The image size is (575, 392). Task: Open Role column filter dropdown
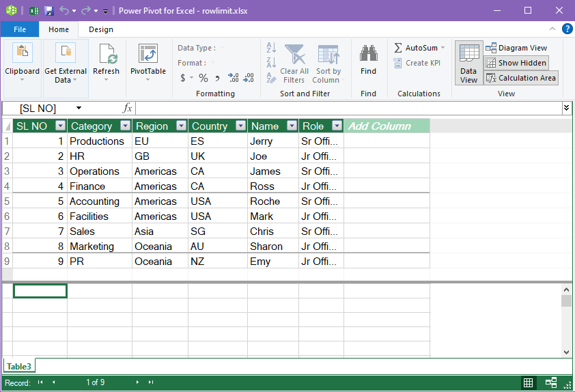(x=337, y=126)
